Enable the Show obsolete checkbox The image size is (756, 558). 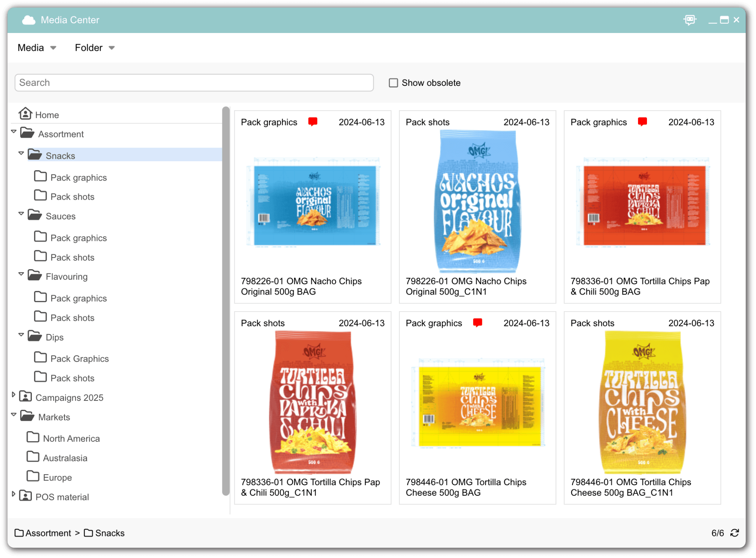(393, 83)
